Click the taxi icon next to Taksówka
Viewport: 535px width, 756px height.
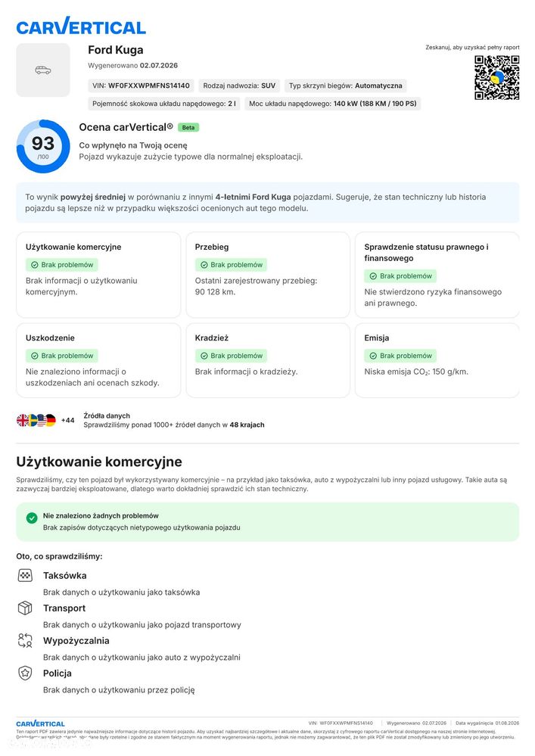[25, 575]
